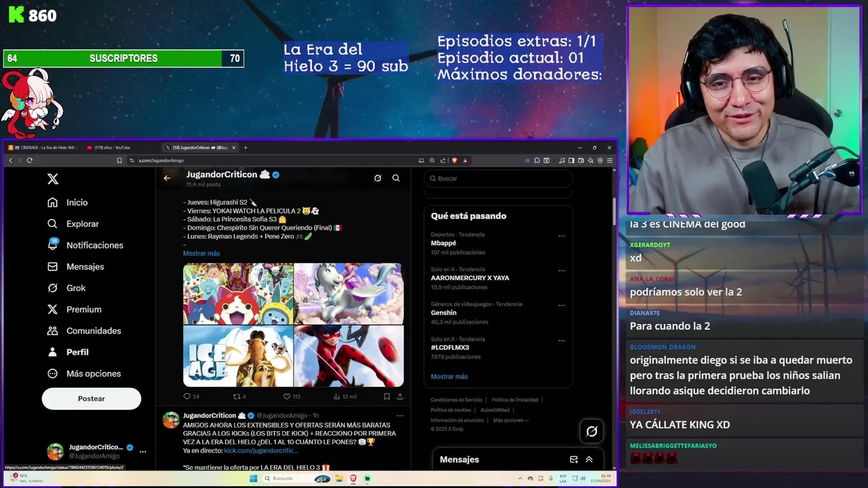Image resolution: width=868 pixels, height=488 pixels.
Task: Open Explorar in X sidebar
Action: click(73, 224)
